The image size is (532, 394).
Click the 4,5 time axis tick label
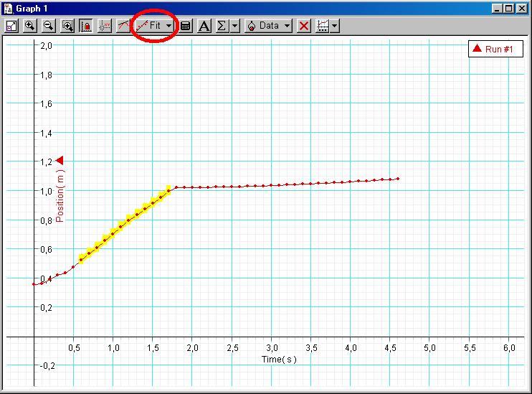(390, 348)
